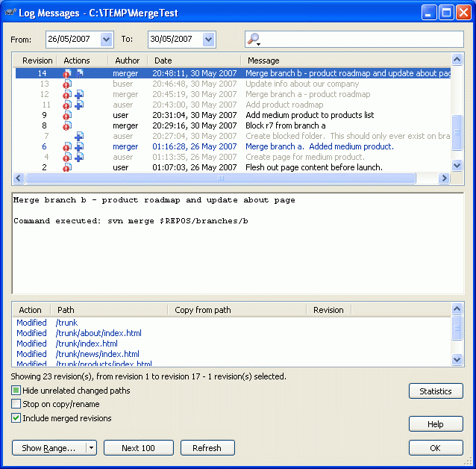The height and width of the screenshot is (469, 476).
Task: Click the added plus icon on revision 7
Action: pyautogui.click(x=79, y=136)
